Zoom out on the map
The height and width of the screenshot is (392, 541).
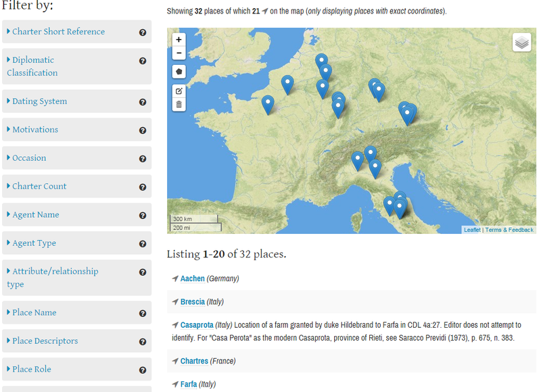[179, 53]
